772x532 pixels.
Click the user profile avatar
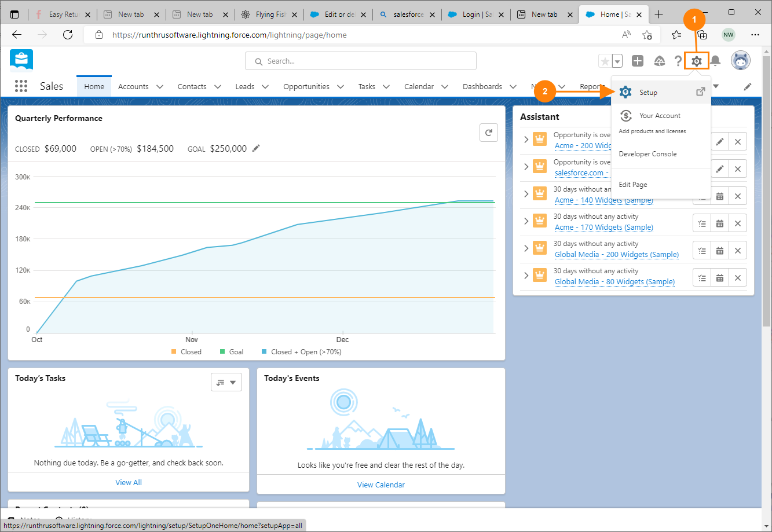740,60
